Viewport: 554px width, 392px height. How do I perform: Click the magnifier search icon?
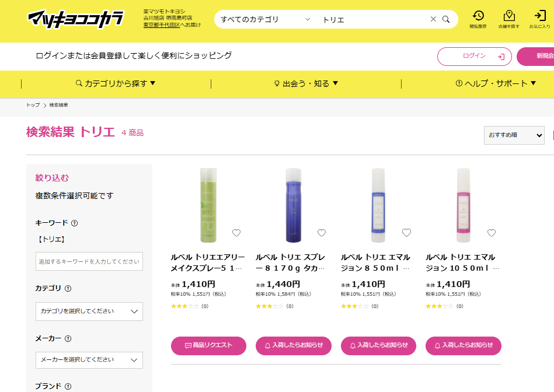(x=446, y=19)
